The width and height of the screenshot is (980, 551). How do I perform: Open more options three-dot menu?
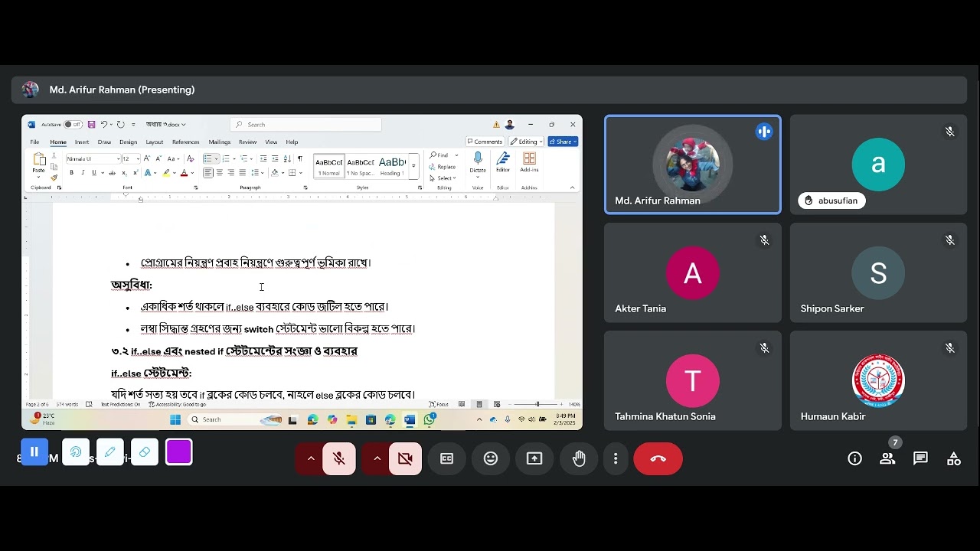pyautogui.click(x=616, y=458)
